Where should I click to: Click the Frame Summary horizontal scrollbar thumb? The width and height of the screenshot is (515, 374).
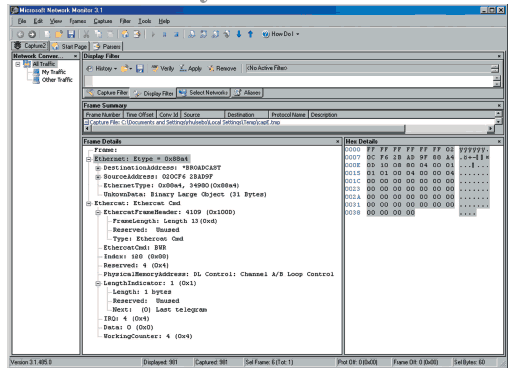tap(247, 129)
